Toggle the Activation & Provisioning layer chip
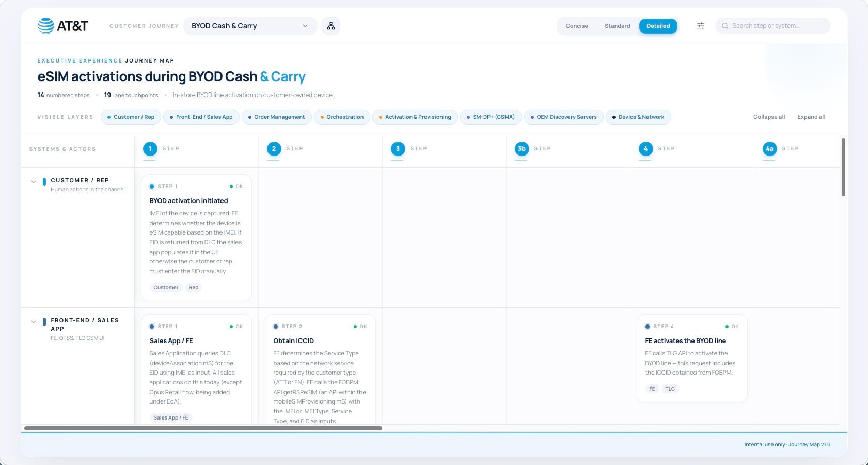The height and width of the screenshot is (465, 868). [x=415, y=117]
